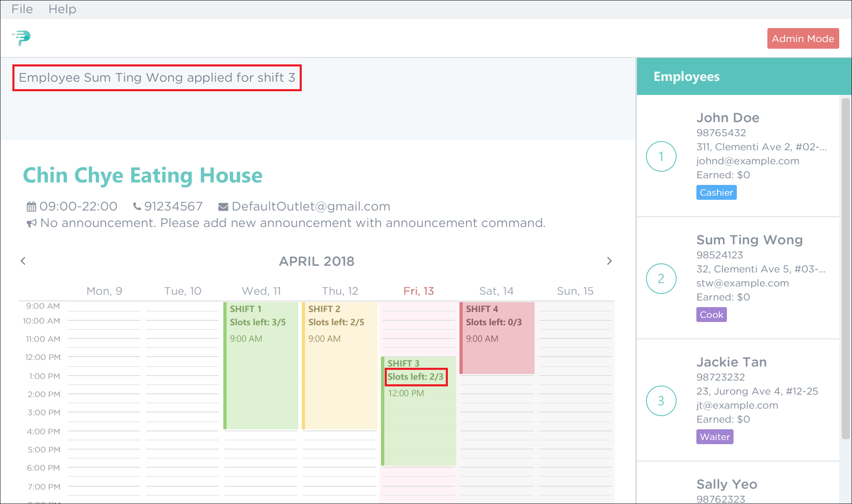Viewport: 852px width, 504px height.
Task: Click on employee number 2 circle icon
Action: [661, 278]
